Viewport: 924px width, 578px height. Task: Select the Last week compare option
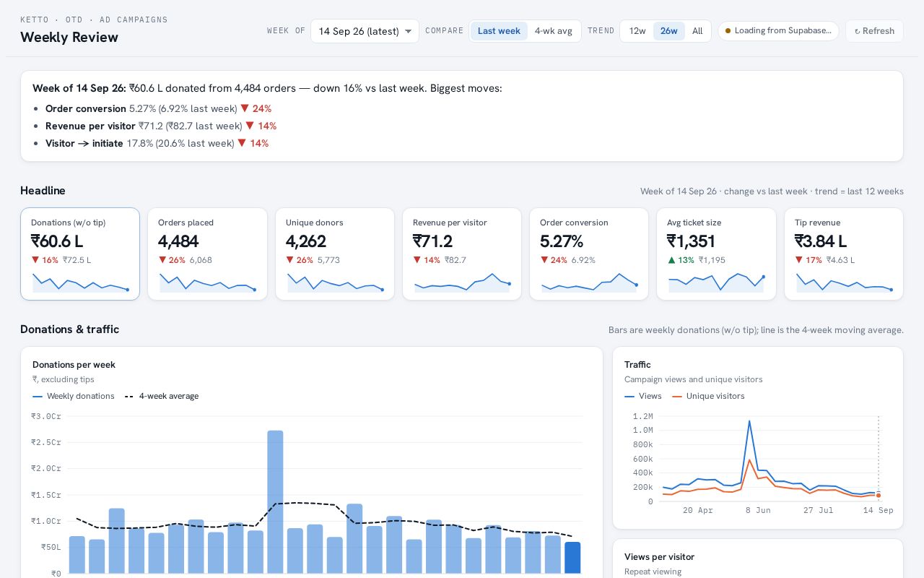coord(499,31)
